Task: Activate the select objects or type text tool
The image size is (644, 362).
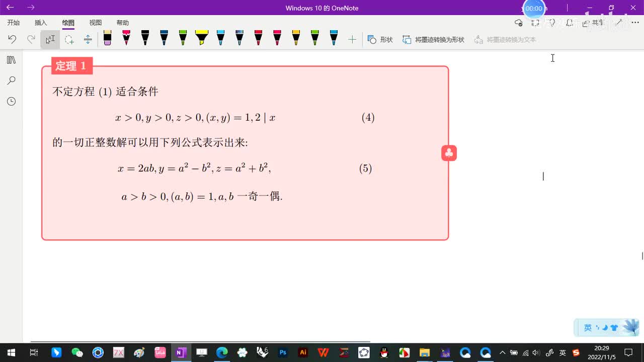Action: (50, 39)
